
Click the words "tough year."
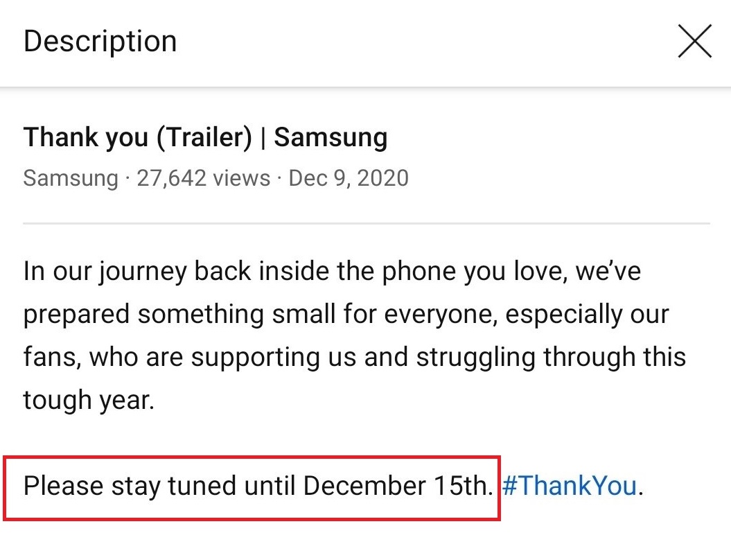click(x=88, y=400)
